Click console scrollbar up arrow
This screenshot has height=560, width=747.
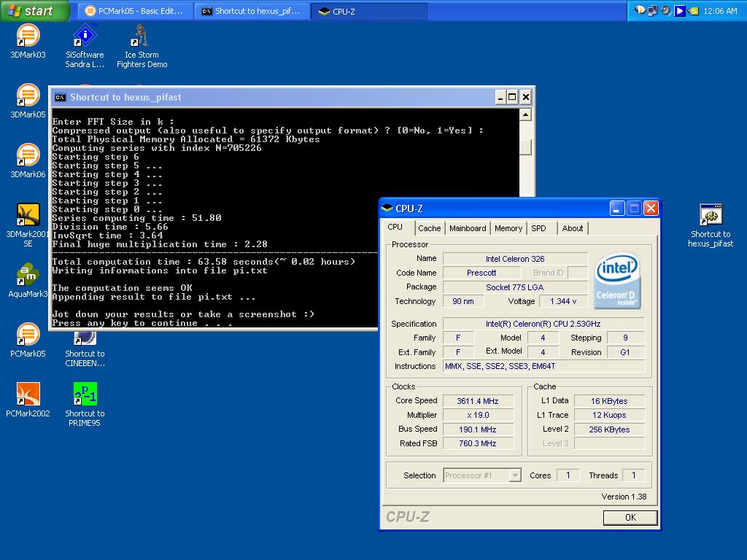525,114
